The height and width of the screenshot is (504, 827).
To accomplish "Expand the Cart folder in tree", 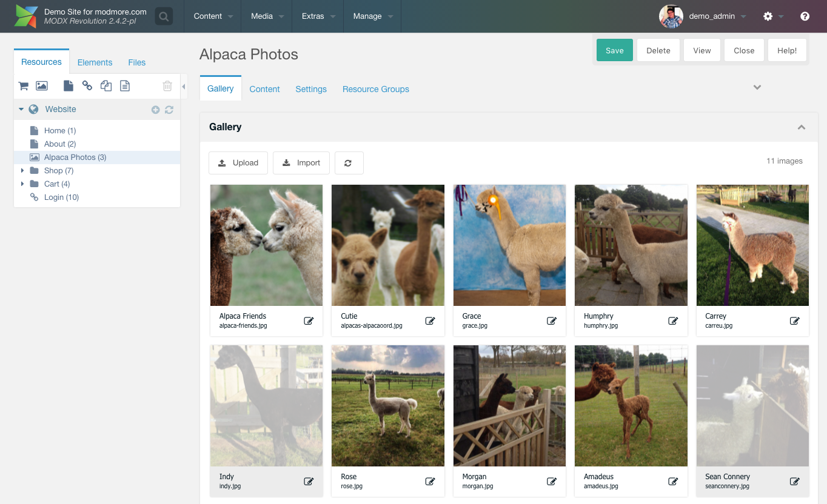I will (x=22, y=184).
